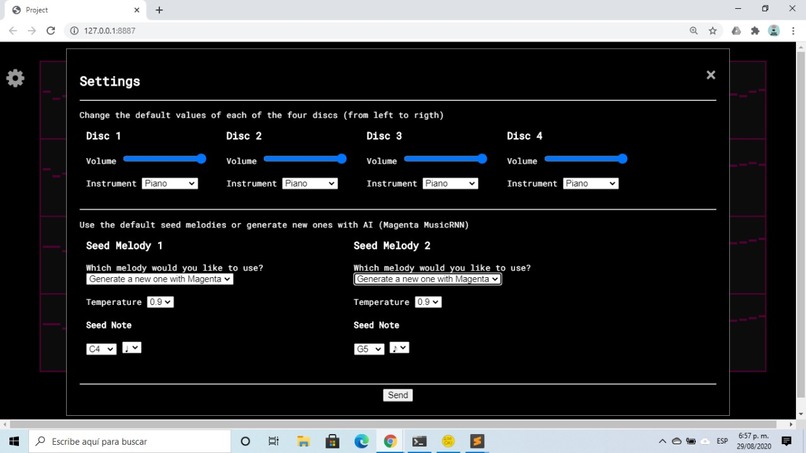Viewport: 806px width, 453px height.
Task: Open the clock showing 6:57 p. m.
Action: click(x=753, y=441)
